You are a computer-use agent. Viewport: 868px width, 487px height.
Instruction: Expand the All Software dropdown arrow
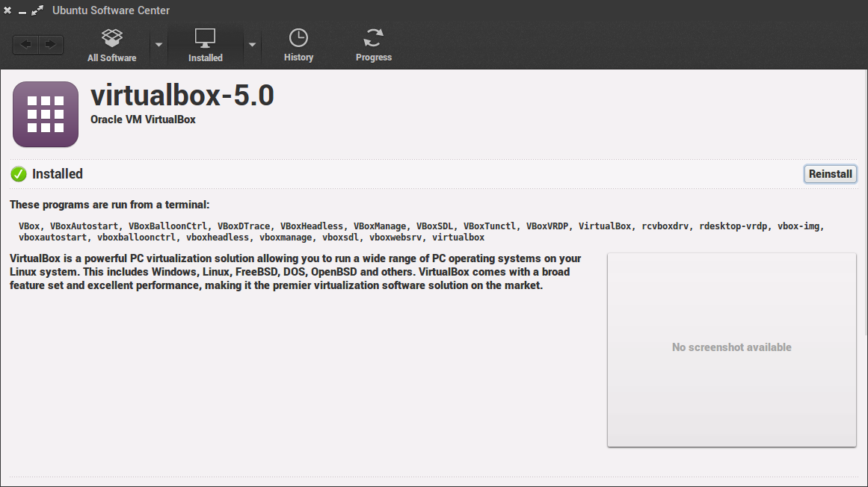click(x=159, y=45)
